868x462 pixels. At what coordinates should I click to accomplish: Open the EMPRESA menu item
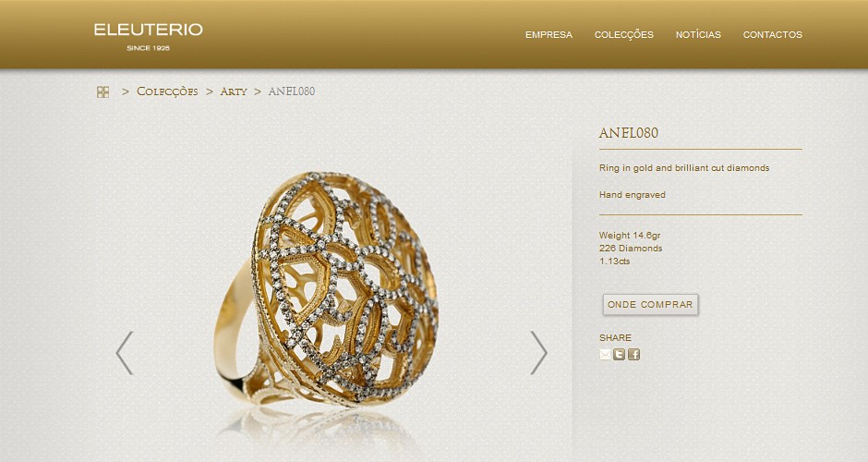pyautogui.click(x=549, y=34)
